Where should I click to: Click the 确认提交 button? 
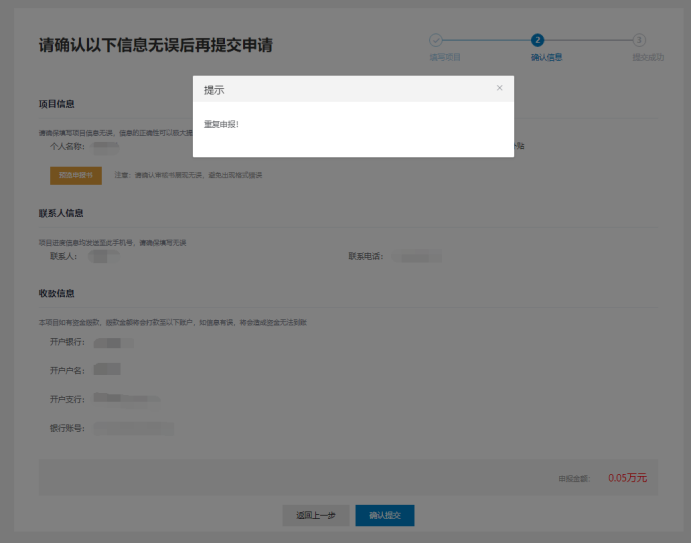[385, 515]
